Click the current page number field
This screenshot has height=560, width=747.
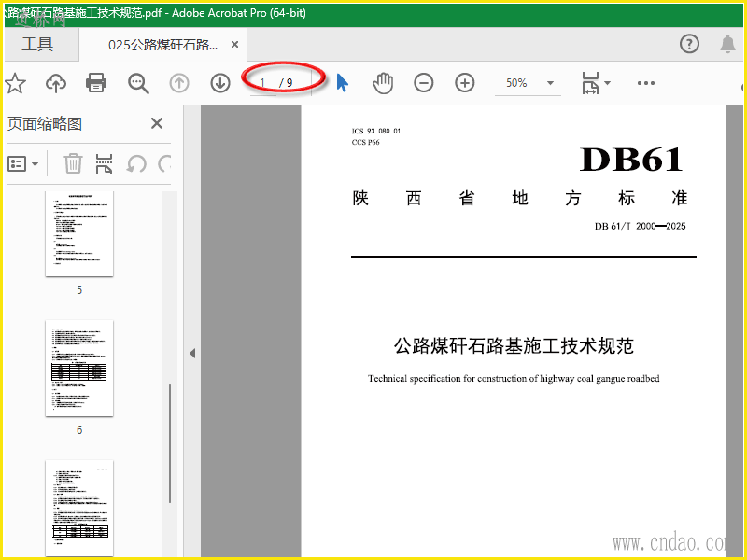(x=263, y=83)
